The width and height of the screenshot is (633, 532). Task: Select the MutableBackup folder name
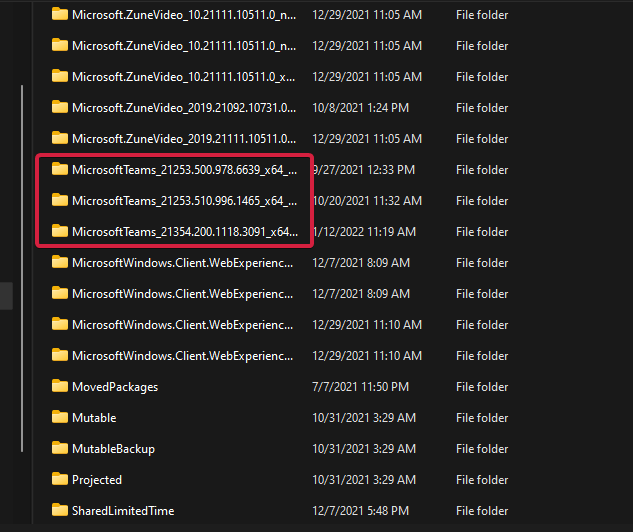click(x=113, y=449)
